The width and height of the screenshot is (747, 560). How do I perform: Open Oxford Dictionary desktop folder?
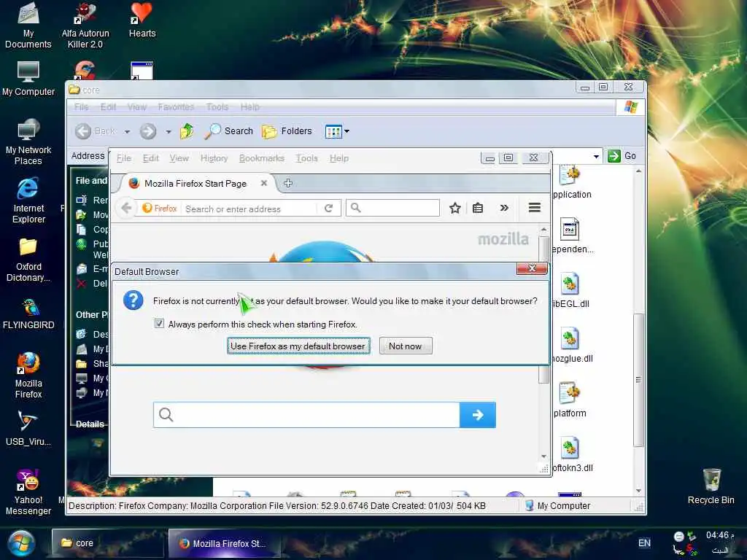point(28,259)
